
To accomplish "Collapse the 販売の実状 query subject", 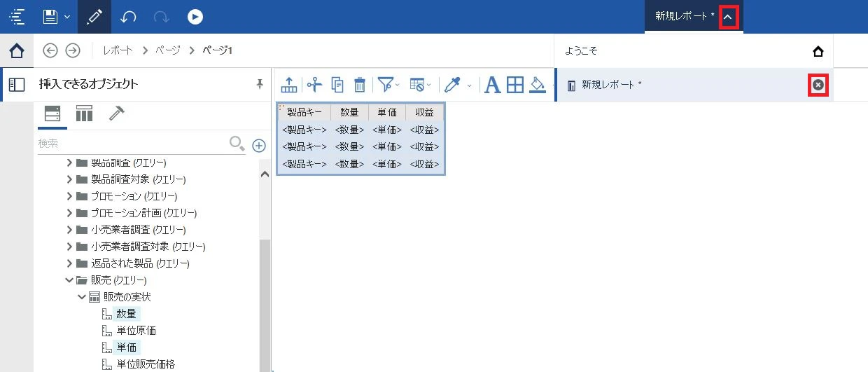I will click(x=82, y=297).
